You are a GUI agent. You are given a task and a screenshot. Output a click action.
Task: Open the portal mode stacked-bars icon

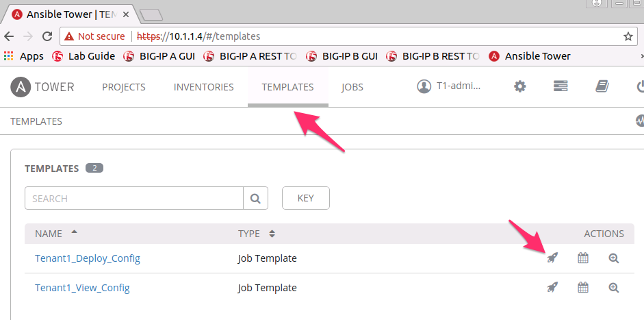coord(561,86)
